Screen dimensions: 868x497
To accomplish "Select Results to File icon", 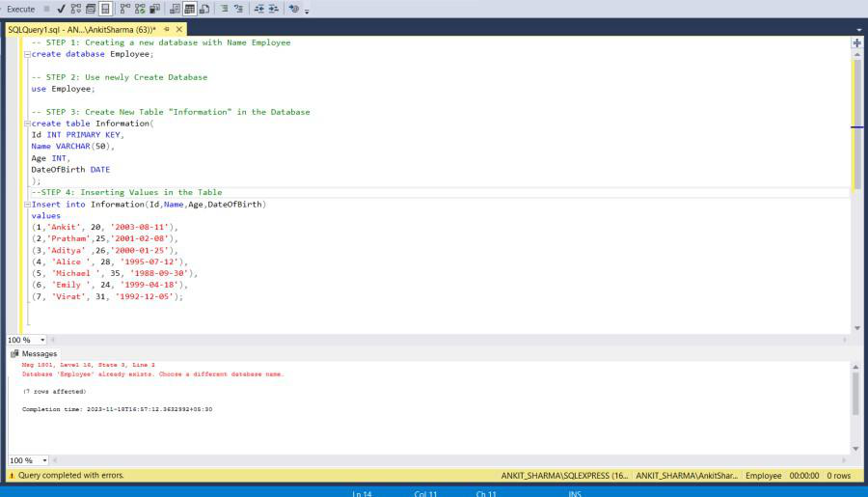I will 204,9.
